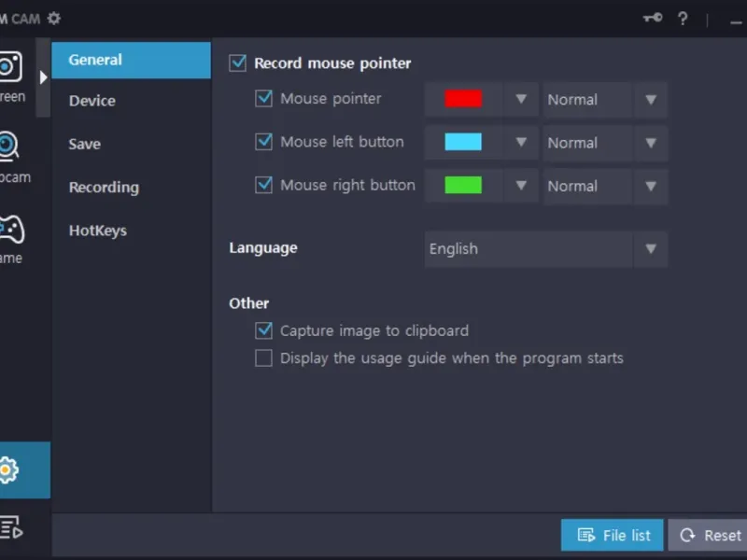
Task: Toggle Record mouse pointer checkbox
Action: (x=238, y=63)
